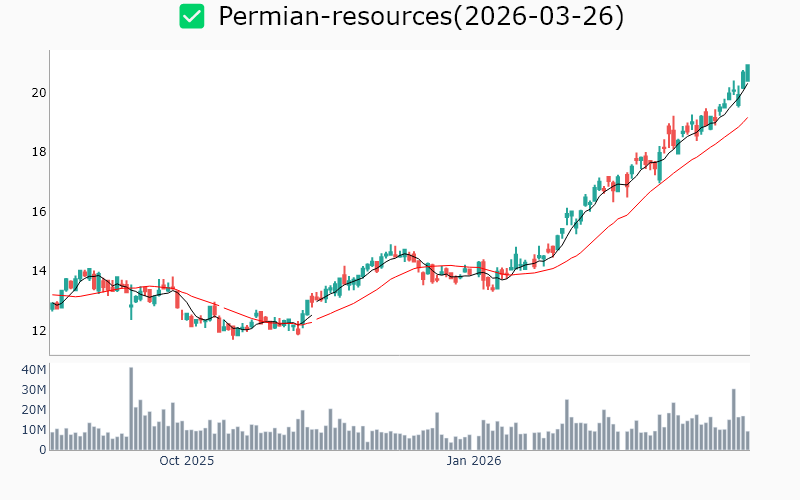Viewport: 800px width, 500px height.
Task: Select the tallest volume bar near 40M
Action: point(130,410)
